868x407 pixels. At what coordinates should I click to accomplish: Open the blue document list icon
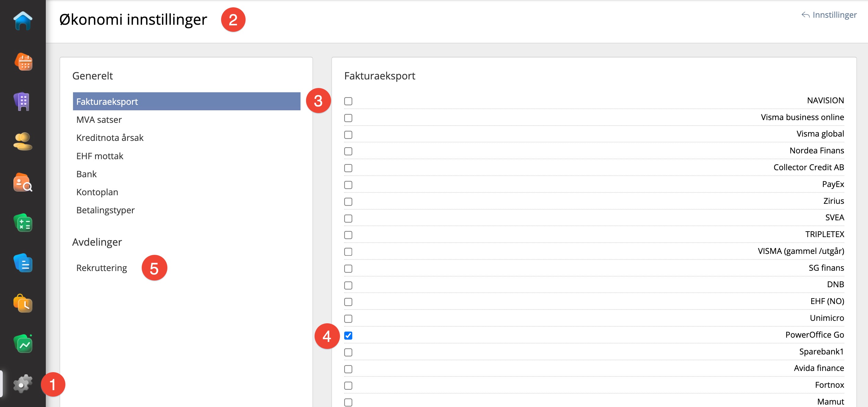23,263
